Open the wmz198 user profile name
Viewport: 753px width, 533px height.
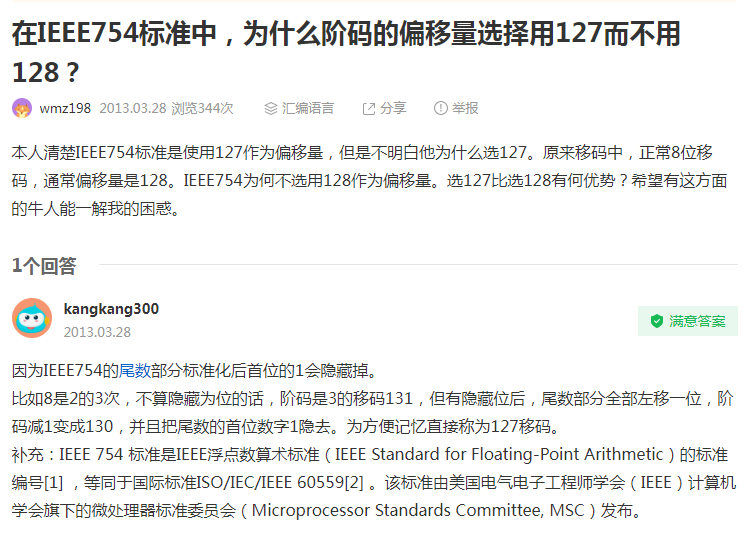pos(65,108)
